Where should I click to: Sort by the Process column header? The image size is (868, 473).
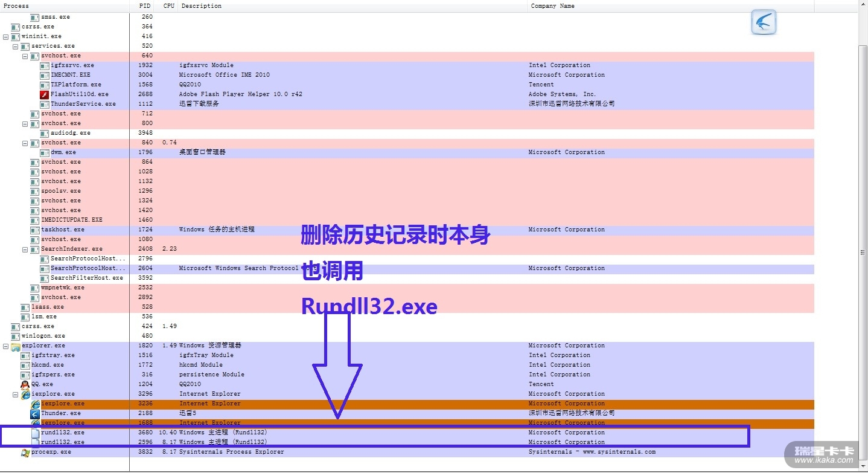point(65,6)
